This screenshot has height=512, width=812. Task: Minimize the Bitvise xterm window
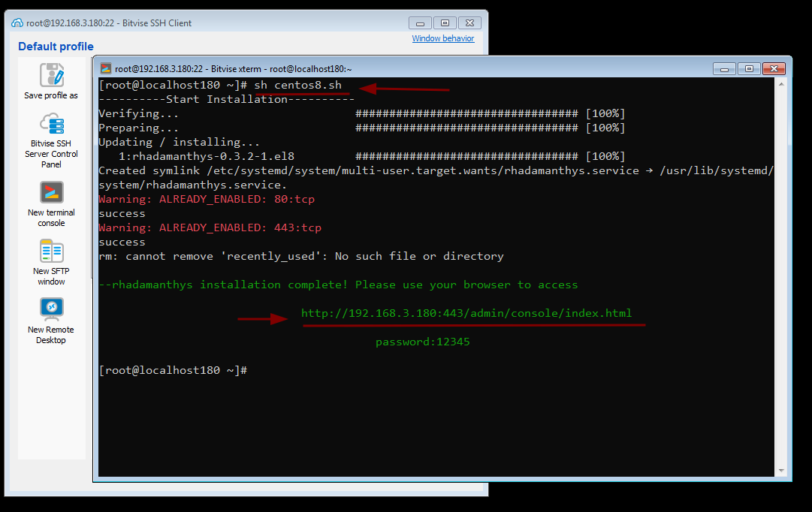pos(724,69)
